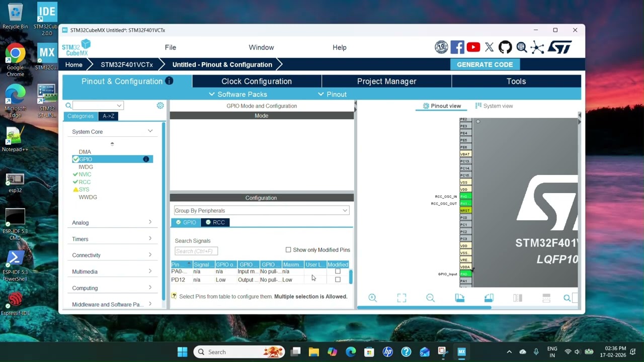Open the Pinout dropdown menu

tap(332, 94)
